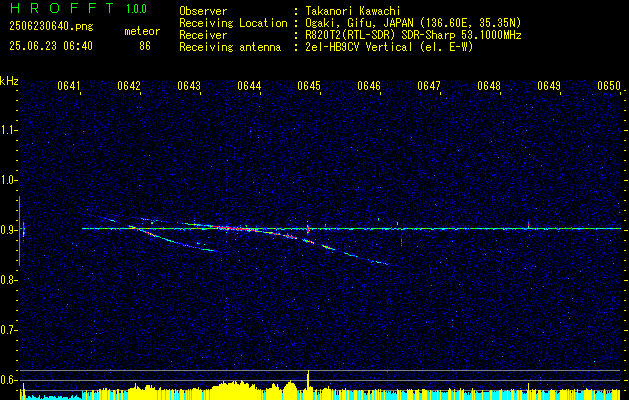
Task: Click the 0649 time axis label
Action: coord(549,86)
